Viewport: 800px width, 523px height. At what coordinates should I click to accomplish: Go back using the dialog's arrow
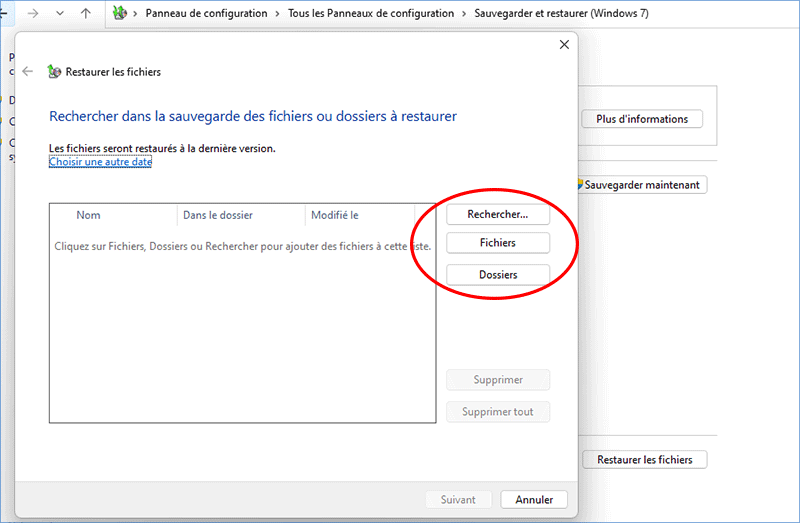click(x=28, y=72)
